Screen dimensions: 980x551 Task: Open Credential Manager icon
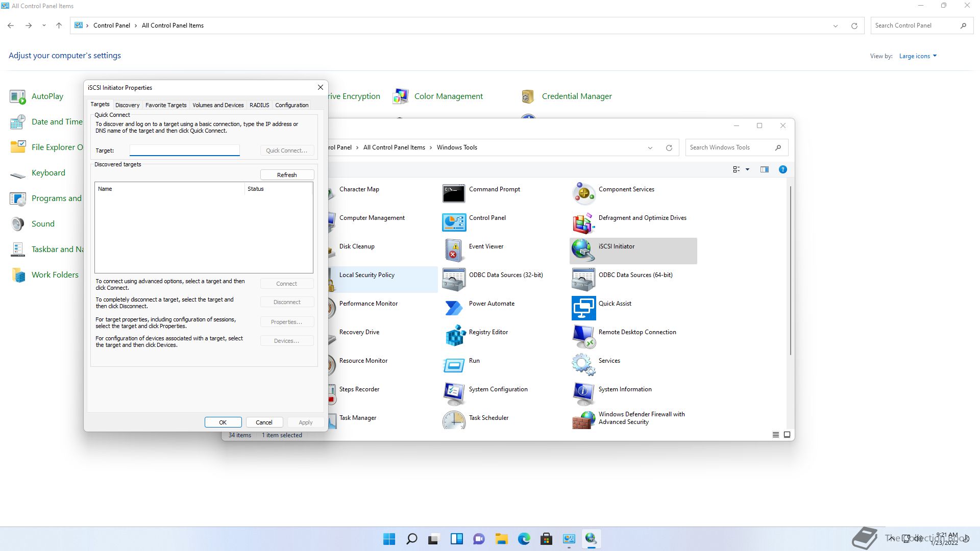pyautogui.click(x=528, y=96)
